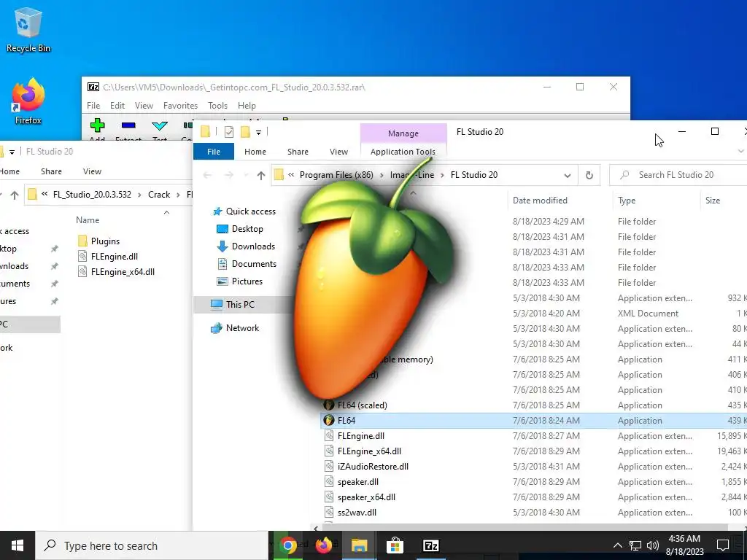Open the Home tab in FL Studio 20 window

(x=255, y=152)
